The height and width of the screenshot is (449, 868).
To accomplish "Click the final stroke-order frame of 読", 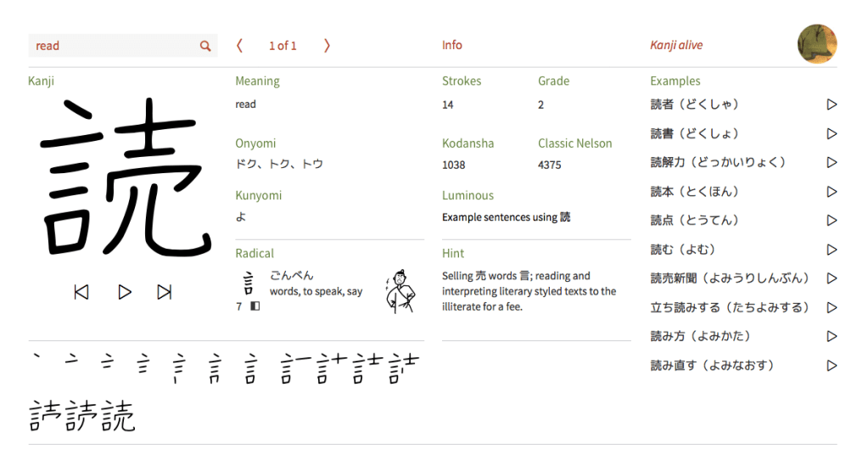I will 119,416.
